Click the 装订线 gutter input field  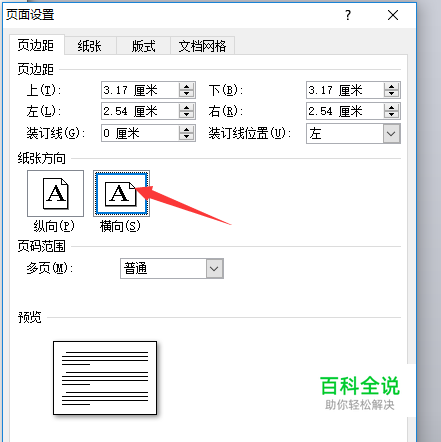click(140, 133)
